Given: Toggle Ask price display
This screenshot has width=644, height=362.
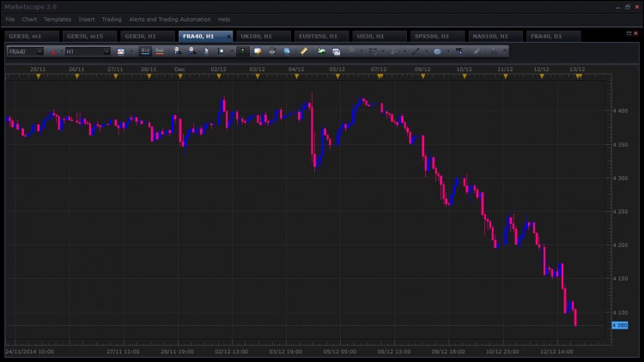Looking at the screenshot, I should coord(160,51).
